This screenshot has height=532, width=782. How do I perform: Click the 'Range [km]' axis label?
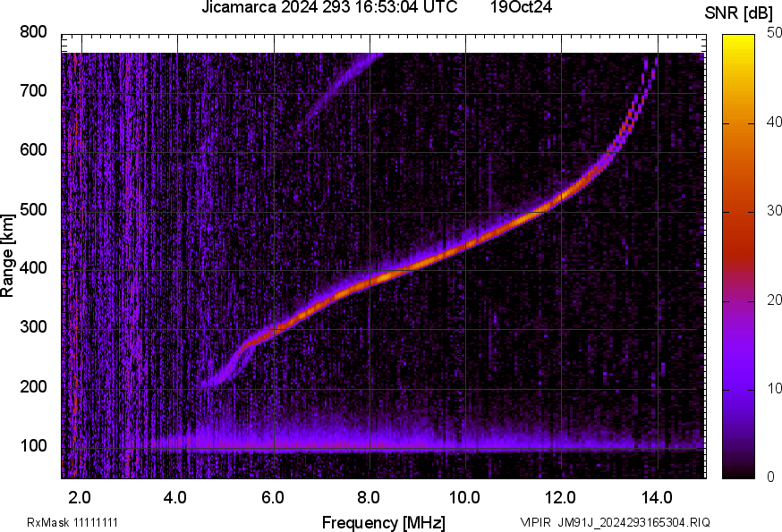click(7, 256)
